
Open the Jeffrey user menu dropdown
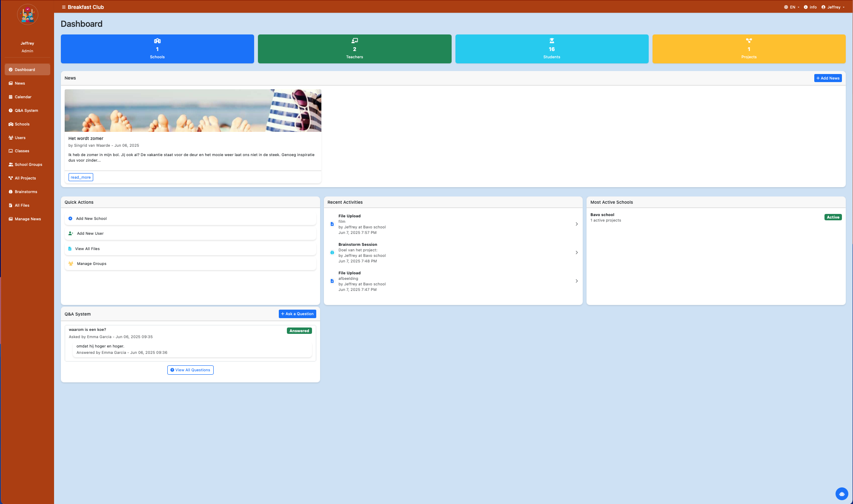pyautogui.click(x=833, y=7)
